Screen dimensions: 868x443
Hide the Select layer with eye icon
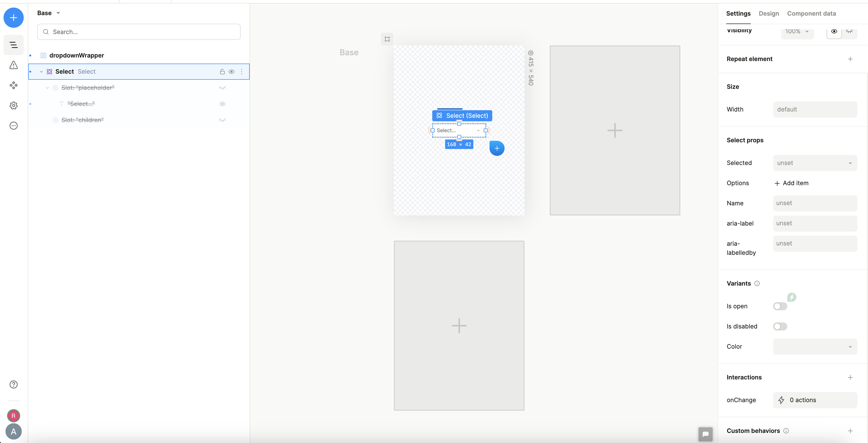pos(232,71)
